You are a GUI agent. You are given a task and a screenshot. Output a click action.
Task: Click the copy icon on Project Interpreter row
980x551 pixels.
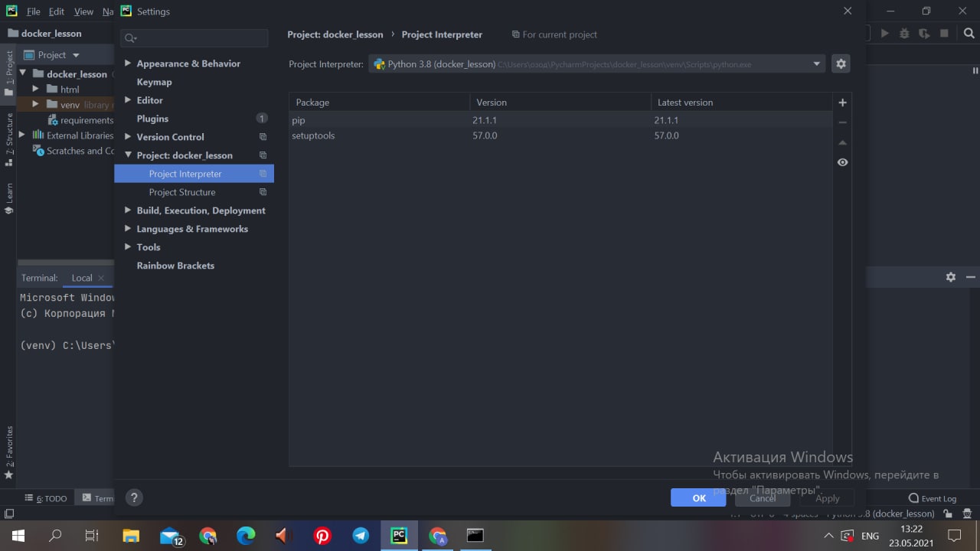point(263,174)
